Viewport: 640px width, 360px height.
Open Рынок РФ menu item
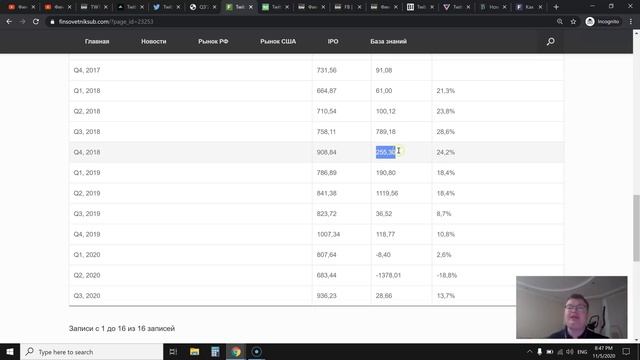(x=213, y=41)
